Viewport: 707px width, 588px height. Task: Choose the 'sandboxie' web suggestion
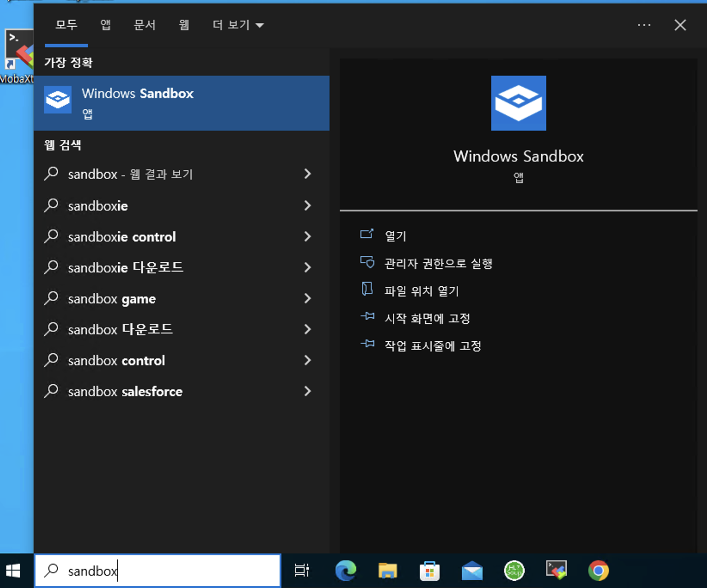click(x=181, y=205)
